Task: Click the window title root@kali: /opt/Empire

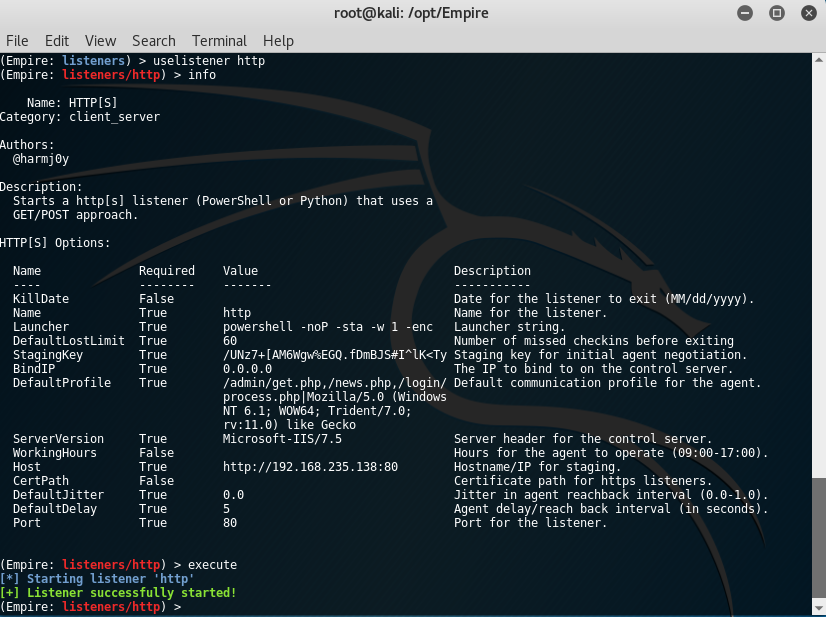Action: 411,13
